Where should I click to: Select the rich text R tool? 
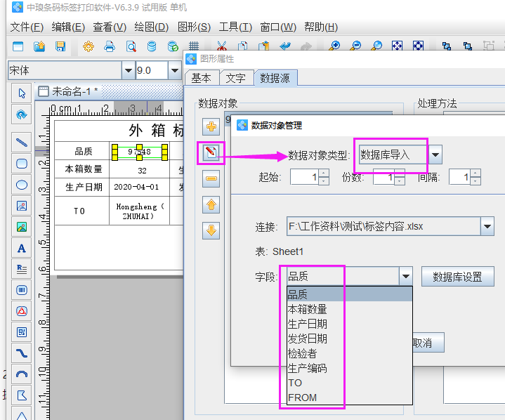[x=22, y=268]
